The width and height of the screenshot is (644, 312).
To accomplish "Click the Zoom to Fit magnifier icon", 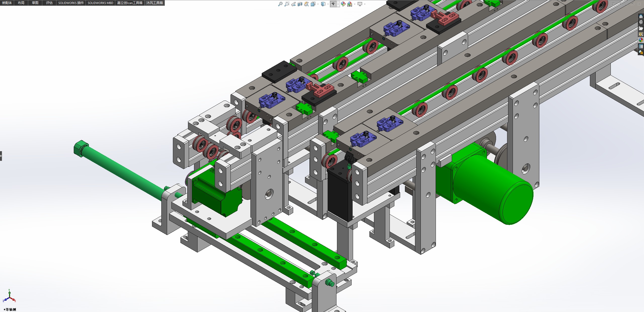I will point(280,4).
